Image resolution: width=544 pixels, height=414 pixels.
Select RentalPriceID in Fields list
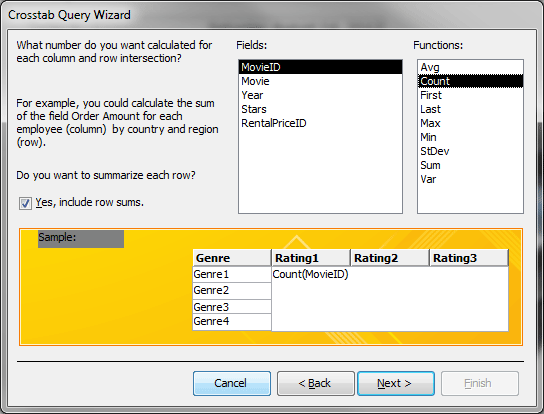320,123
